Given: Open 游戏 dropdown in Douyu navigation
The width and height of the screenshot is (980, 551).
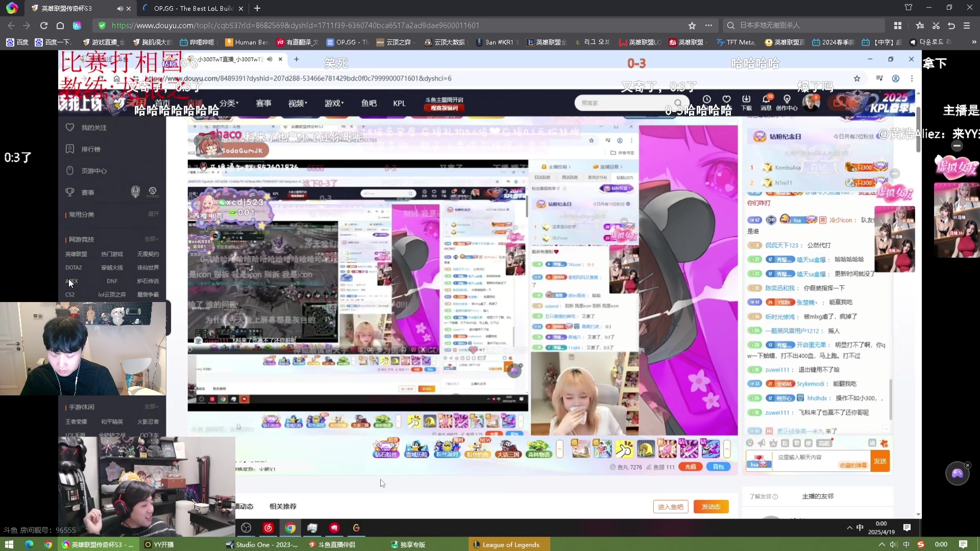Looking at the screenshot, I should point(334,103).
